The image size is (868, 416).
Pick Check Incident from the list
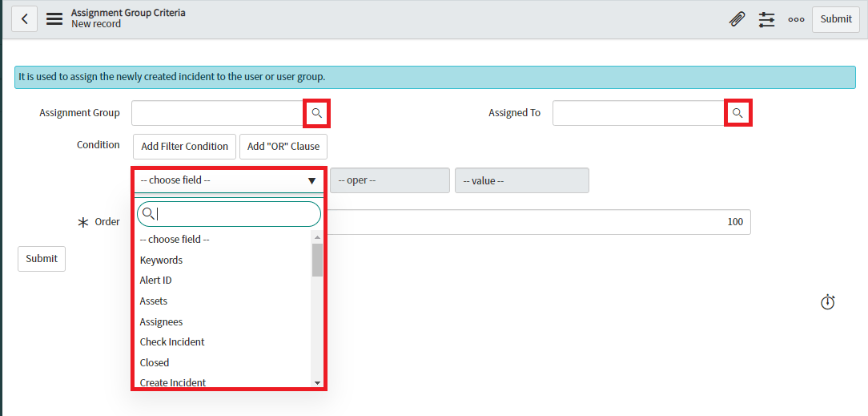pyautogui.click(x=172, y=342)
